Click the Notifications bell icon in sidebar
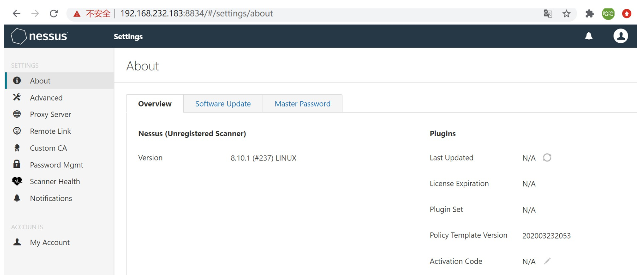Image resolution: width=644 pixels, height=275 pixels. click(x=17, y=198)
